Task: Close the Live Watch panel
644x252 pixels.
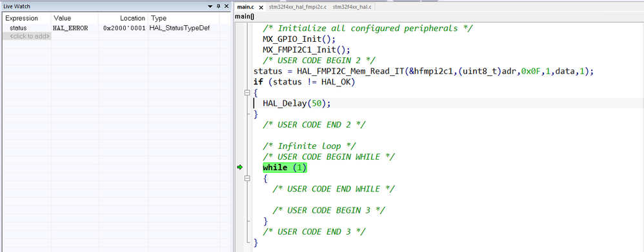Action: 226,6
